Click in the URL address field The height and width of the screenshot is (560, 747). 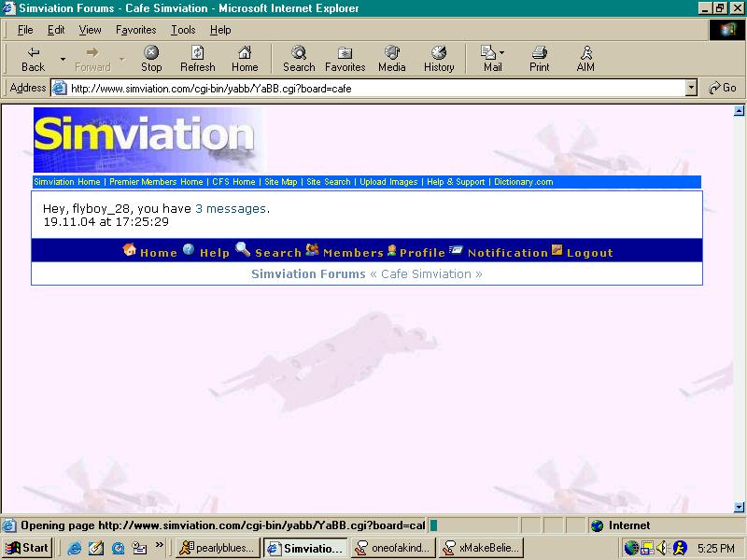(373, 88)
